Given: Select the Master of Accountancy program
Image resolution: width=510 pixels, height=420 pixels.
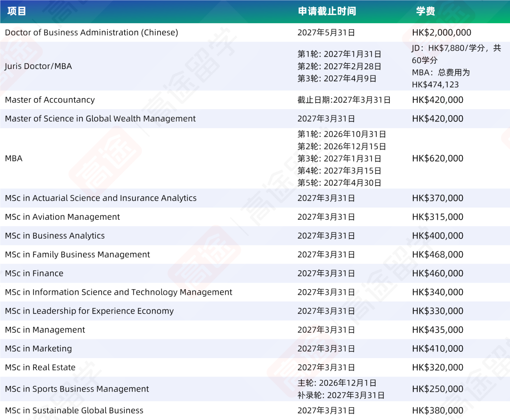Looking at the screenshot, I should coord(50,100).
